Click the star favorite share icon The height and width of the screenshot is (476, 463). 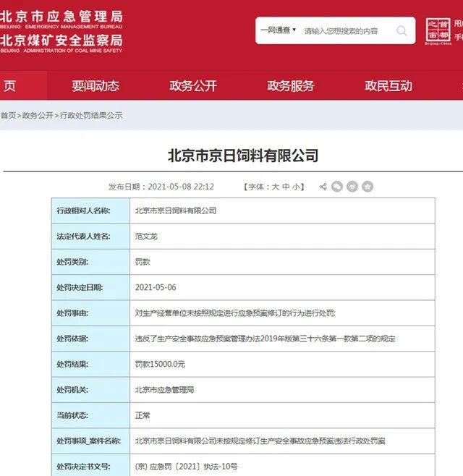(368, 187)
